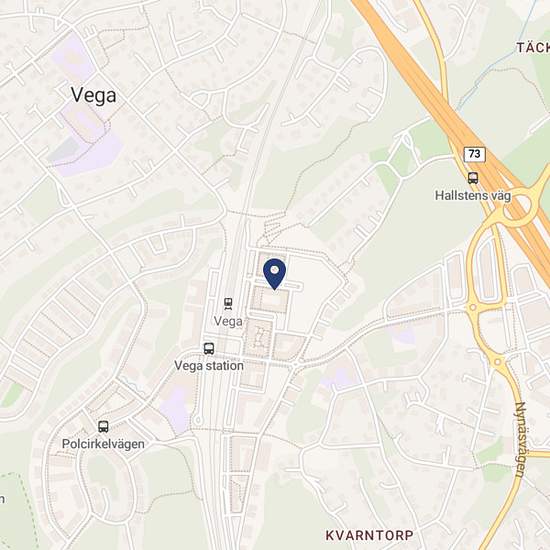
Task: Click the building block beneath the blue pin
Action: tap(271, 300)
